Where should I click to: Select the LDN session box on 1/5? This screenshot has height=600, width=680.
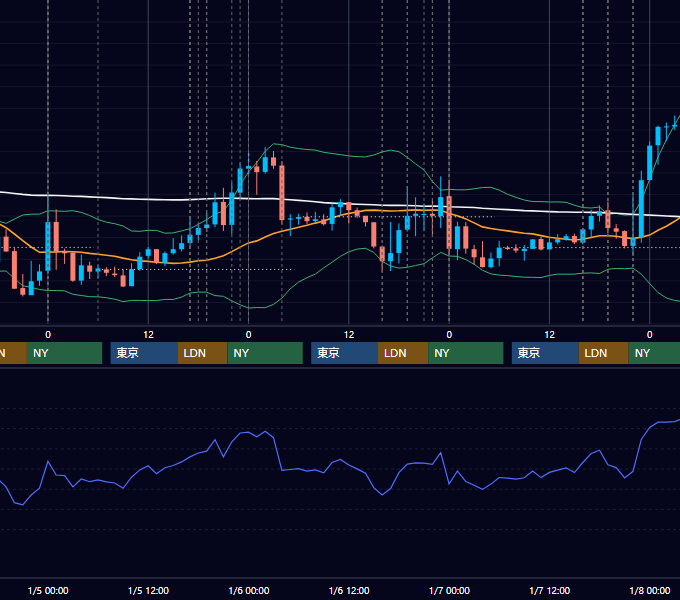tap(203, 353)
